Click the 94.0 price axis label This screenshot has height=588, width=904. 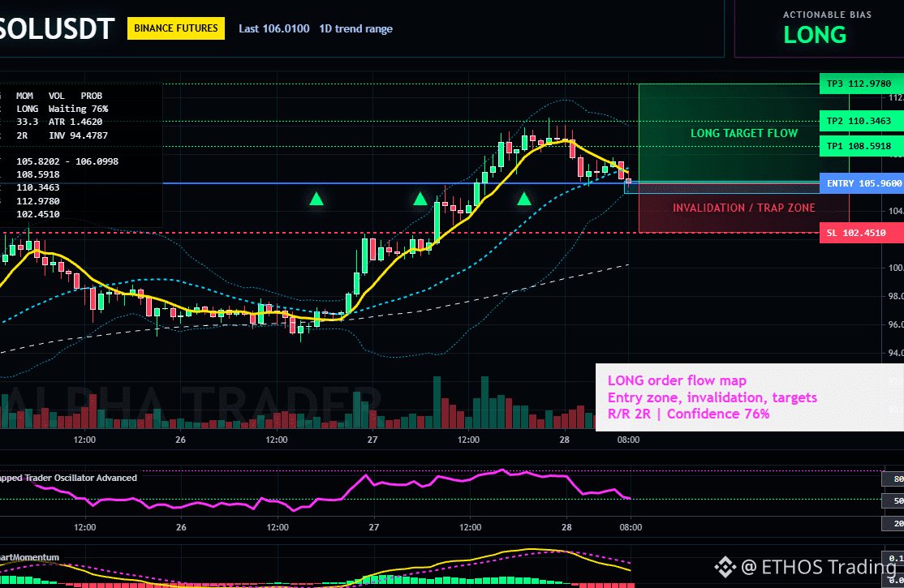[x=896, y=353]
